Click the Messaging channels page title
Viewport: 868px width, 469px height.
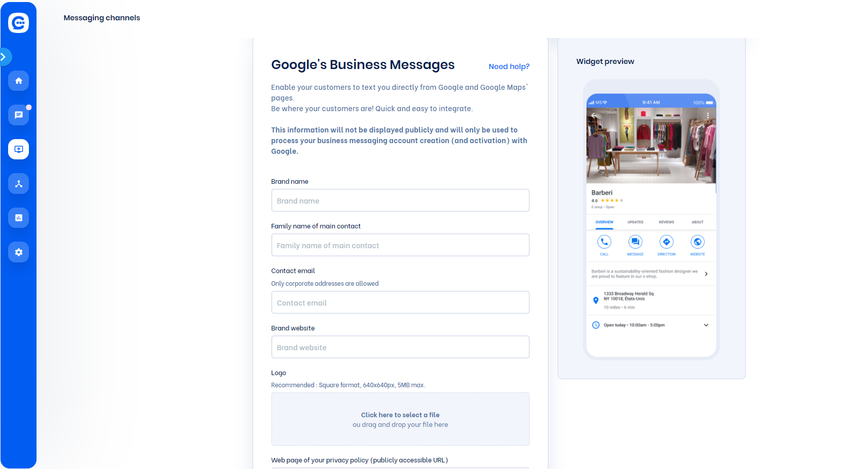[102, 18]
